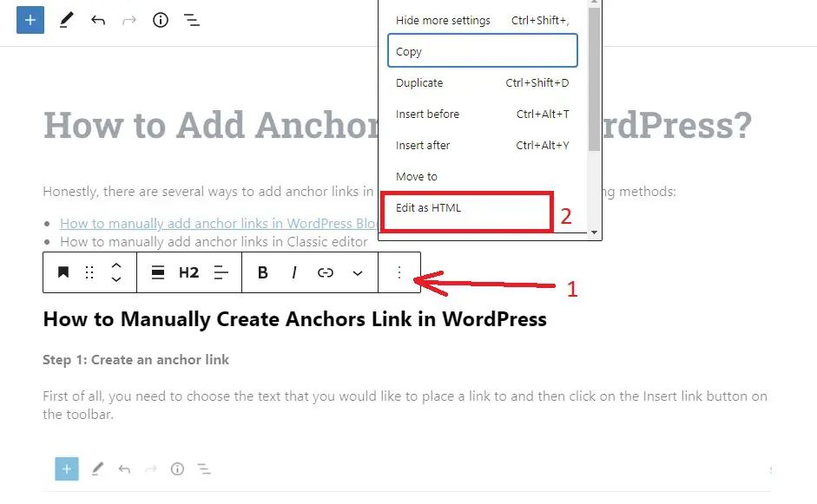This screenshot has width=817, height=504.
Task: Open block options three-dot menu
Action: 399,272
